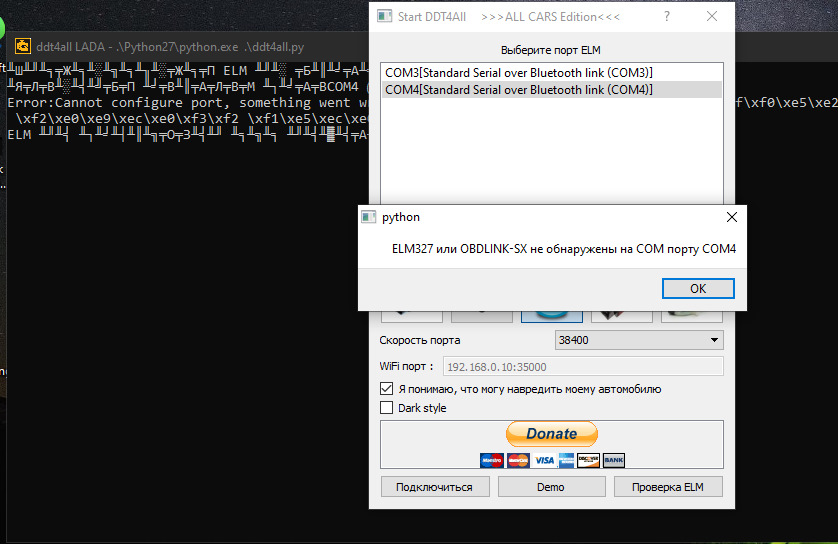This screenshot has width=838, height=544.
Task: Click the yellow Donate button
Action: tap(551, 434)
